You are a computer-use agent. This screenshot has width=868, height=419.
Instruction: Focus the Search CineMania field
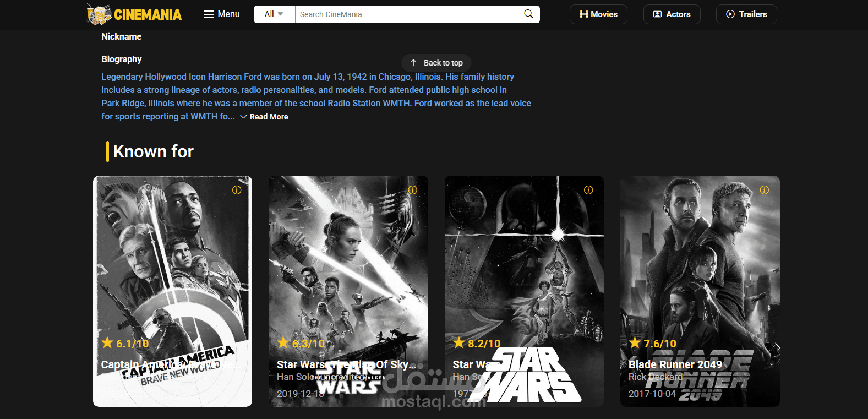click(x=406, y=14)
